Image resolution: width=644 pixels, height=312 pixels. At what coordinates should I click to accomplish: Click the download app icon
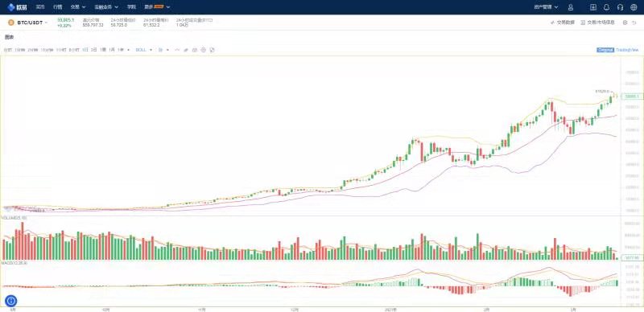[x=593, y=7]
